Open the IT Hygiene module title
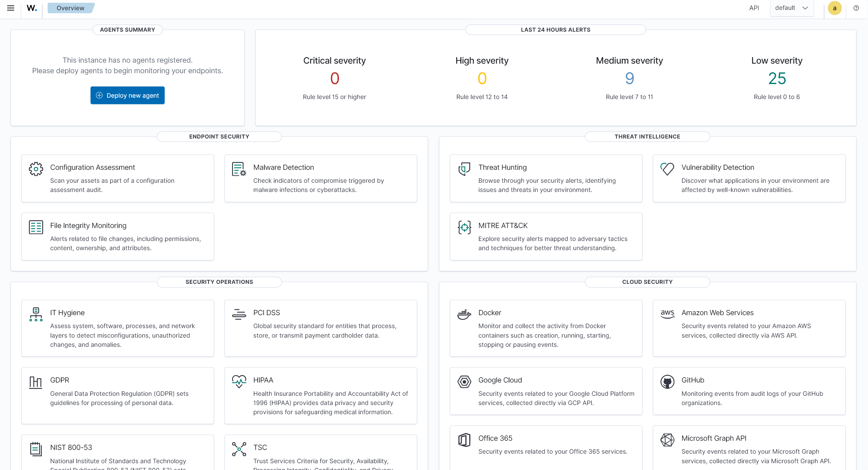 [67, 313]
